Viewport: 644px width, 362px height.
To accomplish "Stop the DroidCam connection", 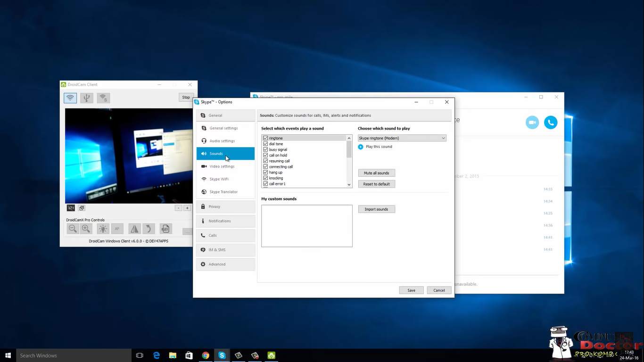I will pos(186,98).
